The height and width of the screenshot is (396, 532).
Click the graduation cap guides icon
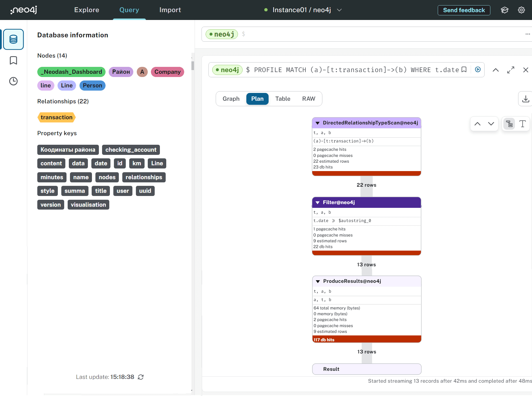(x=505, y=10)
